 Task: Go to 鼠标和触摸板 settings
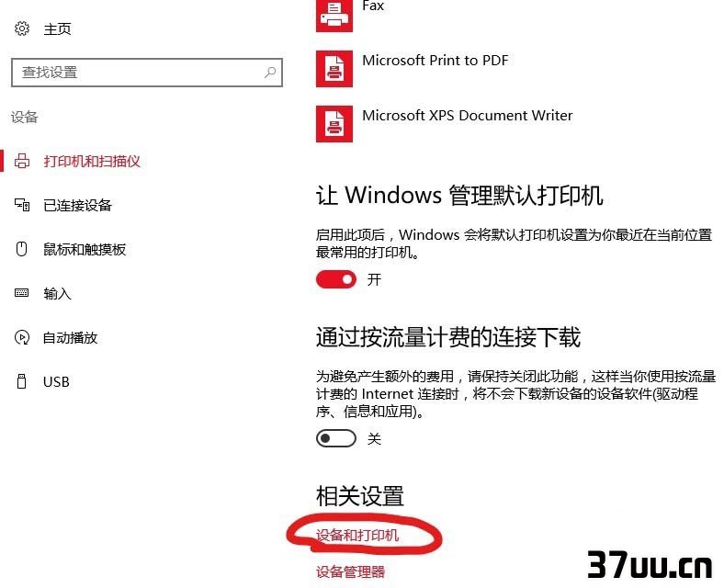coord(85,249)
